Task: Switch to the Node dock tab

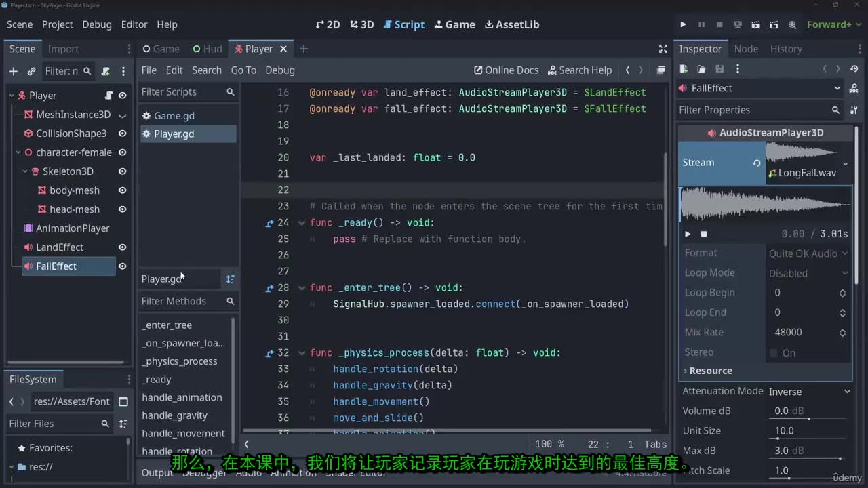Action: coord(746,49)
